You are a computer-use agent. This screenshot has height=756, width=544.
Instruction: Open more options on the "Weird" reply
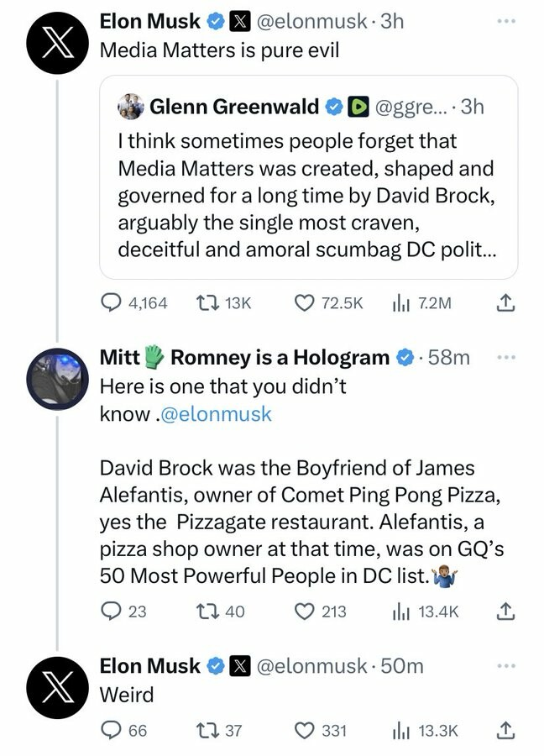pyautogui.click(x=504, y=666)
